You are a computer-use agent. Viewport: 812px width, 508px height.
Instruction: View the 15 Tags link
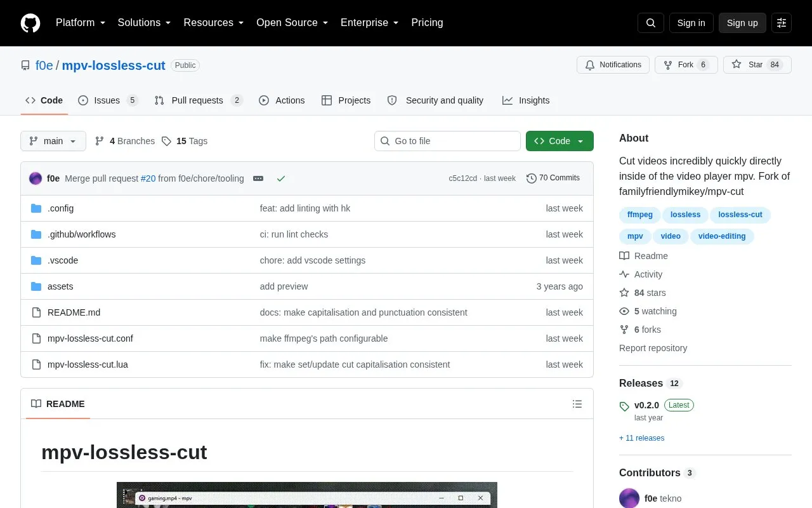[x=185, y=141]
